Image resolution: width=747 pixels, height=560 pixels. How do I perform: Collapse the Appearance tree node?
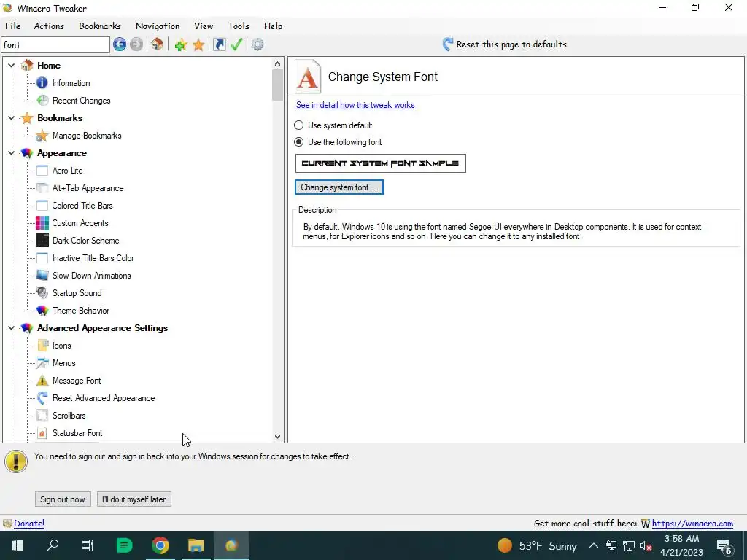[x=11, y=153]
